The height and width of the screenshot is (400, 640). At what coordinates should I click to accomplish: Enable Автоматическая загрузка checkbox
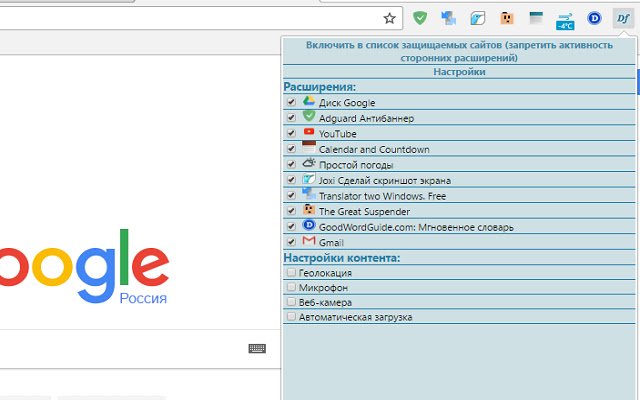point(291,316)
